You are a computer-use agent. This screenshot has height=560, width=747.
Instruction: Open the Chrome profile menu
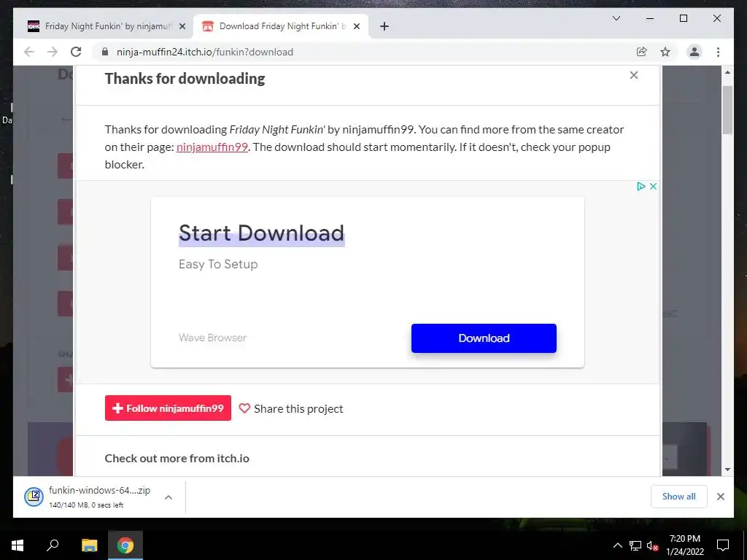[694, 52]
